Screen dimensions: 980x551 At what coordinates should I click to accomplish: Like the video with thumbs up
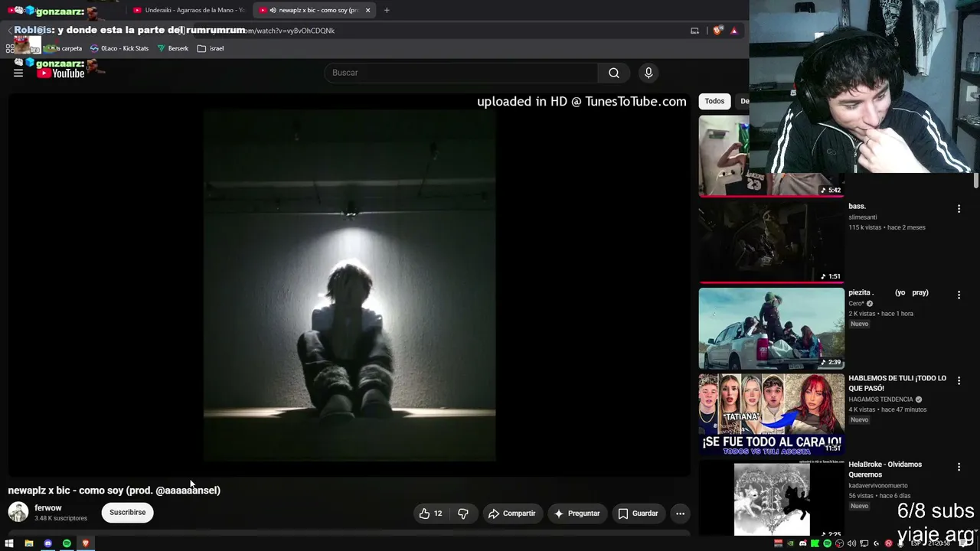[x=431, y=514]
